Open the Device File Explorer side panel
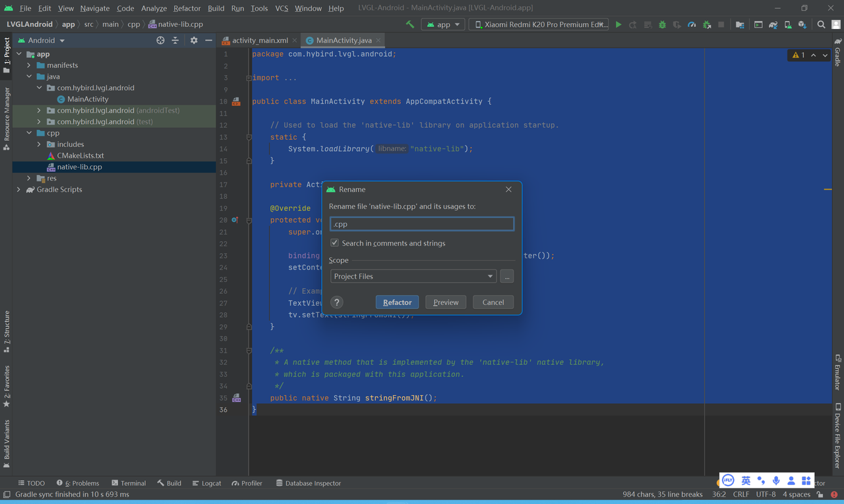Screen dimensions: 844x504 [837, 435]
